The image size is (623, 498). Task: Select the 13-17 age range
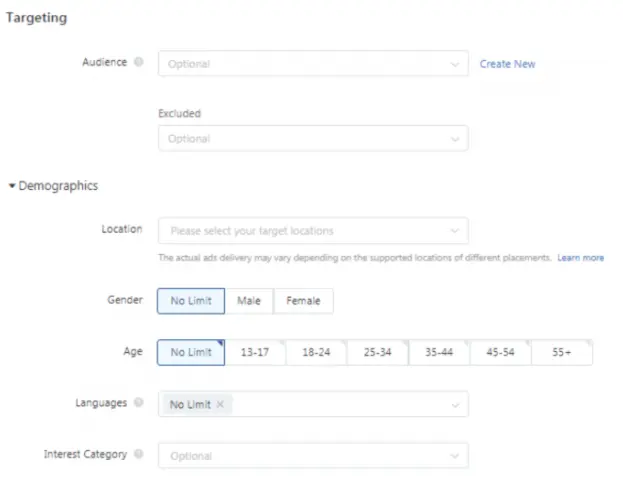255,352
